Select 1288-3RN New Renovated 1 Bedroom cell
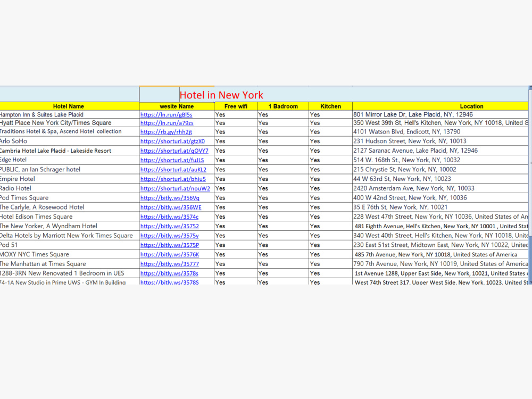Screen dimensions: 532x399 [x=69, y=273]
